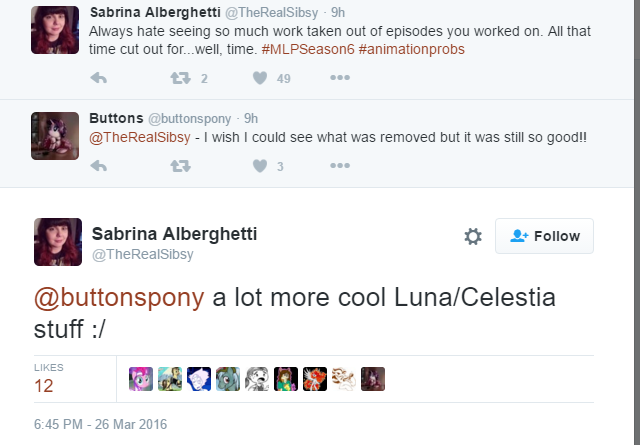Like Sabrina's tweet with 49 likes
Viewport: 640px width, 445px height.
[x=261, y=78]
